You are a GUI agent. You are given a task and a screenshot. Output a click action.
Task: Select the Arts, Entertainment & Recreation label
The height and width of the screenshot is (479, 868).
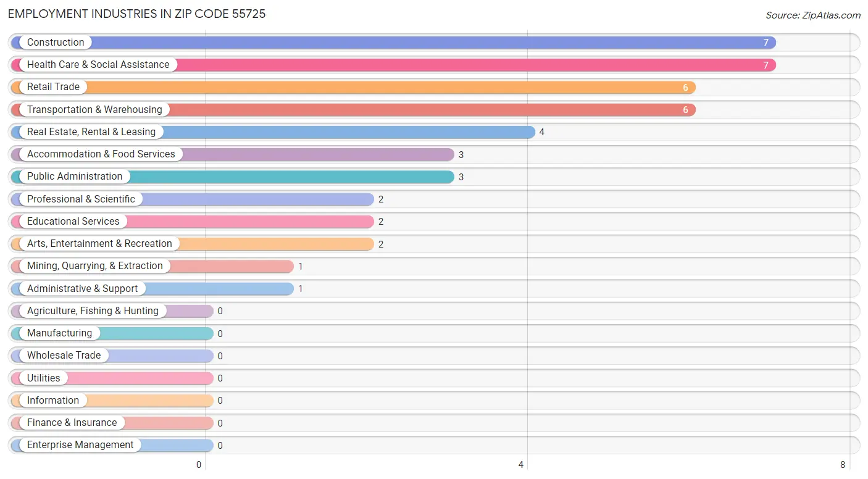[99, 244]
